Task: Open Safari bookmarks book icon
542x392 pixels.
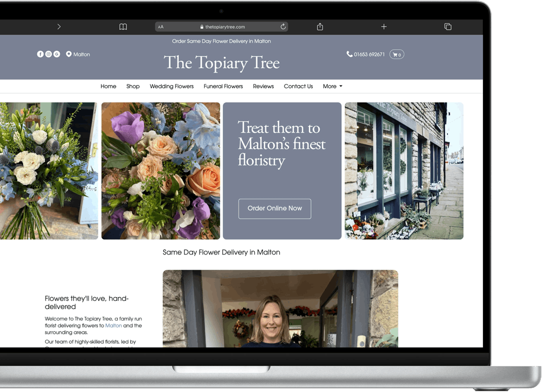Action: point(123,27)
